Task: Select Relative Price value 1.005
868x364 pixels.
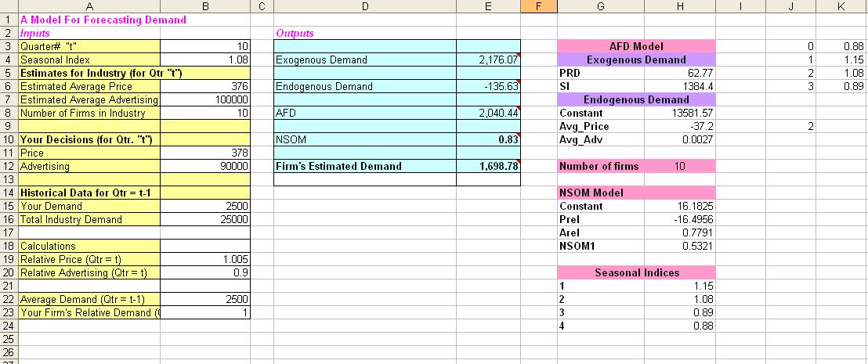Action: [205, 259]
